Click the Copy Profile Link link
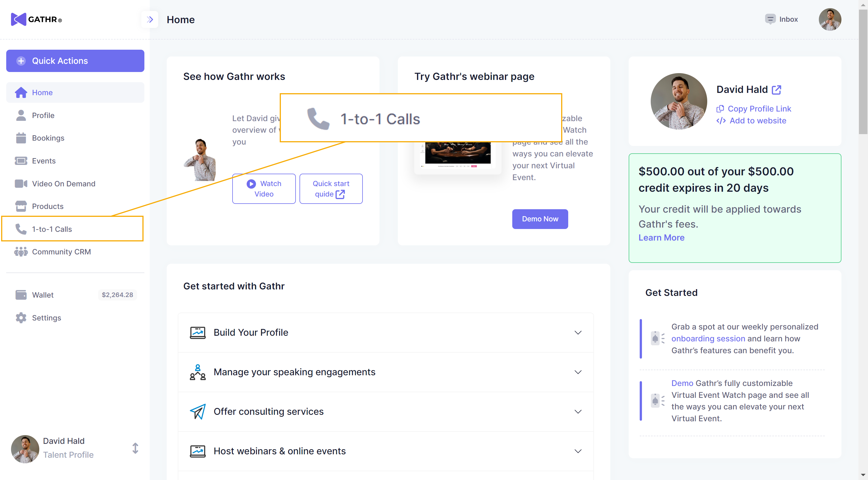The width and height of the screenshot is (868, 480). coord(759,109)
